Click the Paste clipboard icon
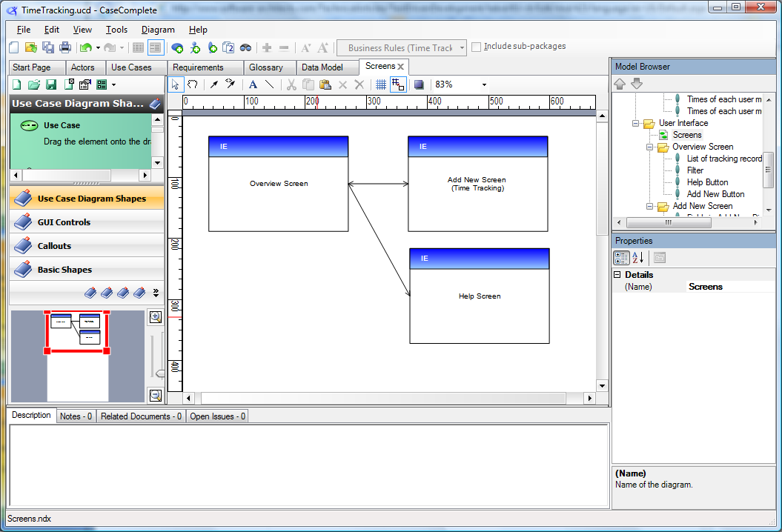782x532 pixels. click(325, 84)
